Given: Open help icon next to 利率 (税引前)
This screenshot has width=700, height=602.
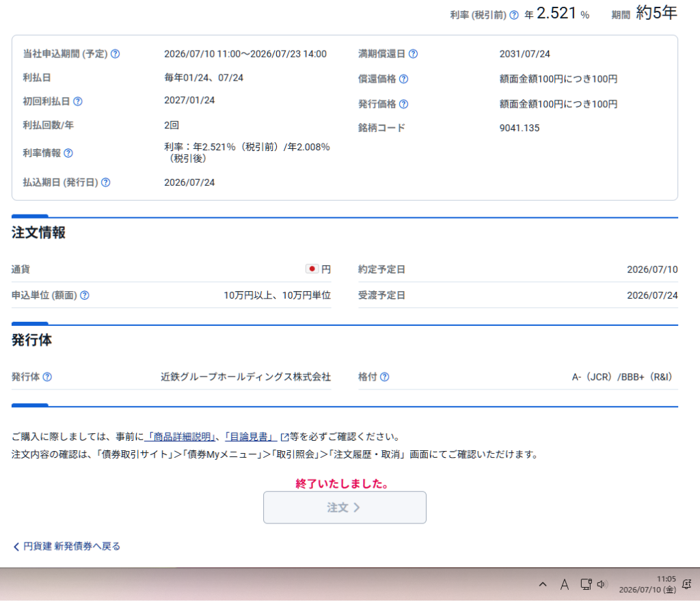Looking at the screenshot, I should tap(514, 15).
